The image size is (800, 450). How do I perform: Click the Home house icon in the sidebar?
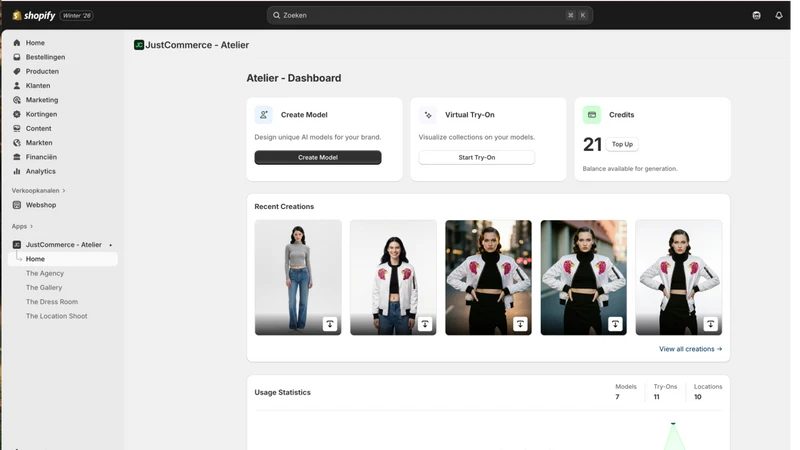pyautogui.click(x=17, y=43)
